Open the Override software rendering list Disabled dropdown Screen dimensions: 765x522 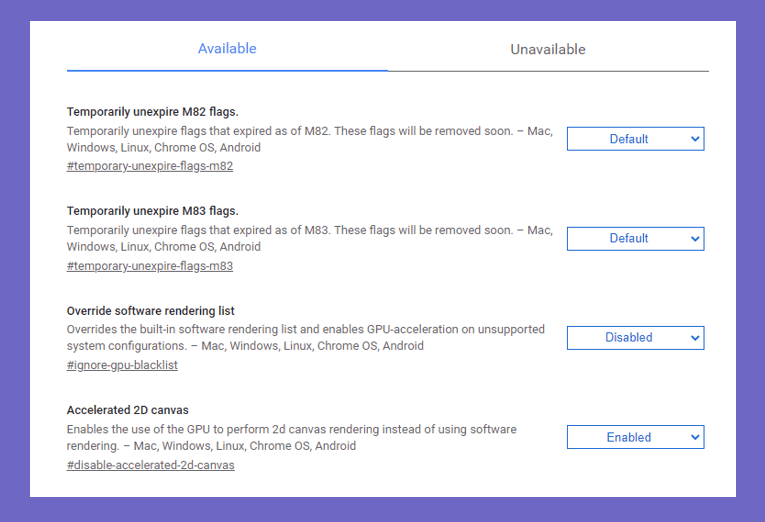[x=635, y=338]
